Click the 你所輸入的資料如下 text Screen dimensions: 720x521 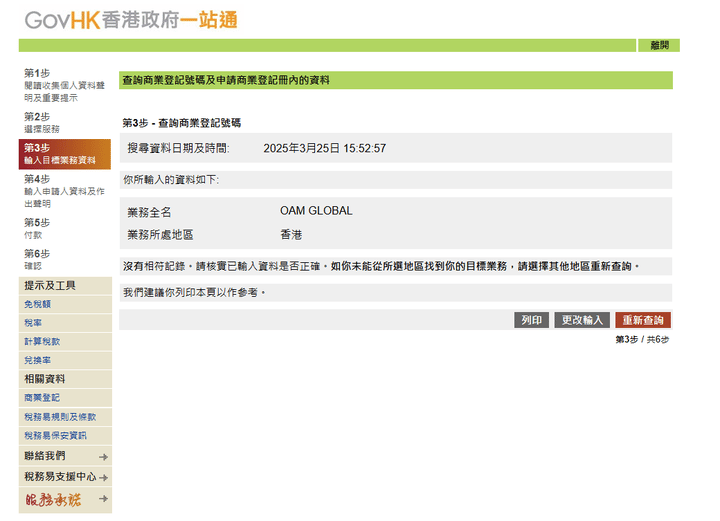point(171,180)
